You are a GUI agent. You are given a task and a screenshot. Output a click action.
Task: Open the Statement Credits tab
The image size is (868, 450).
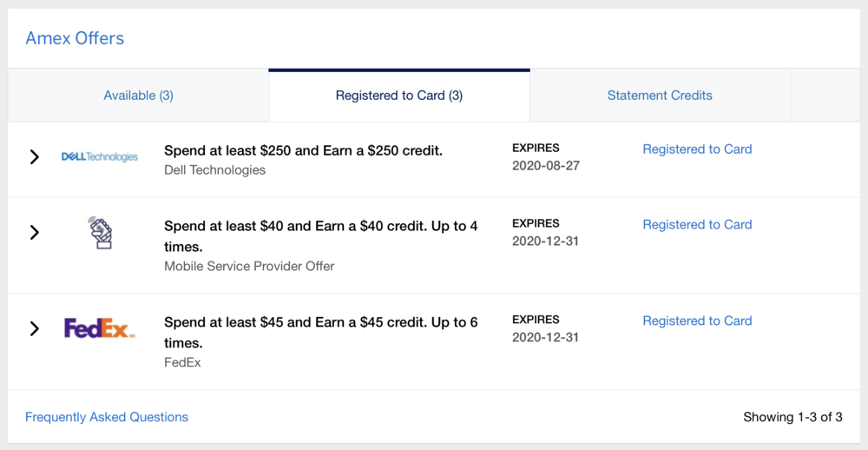tap(660, 96)
